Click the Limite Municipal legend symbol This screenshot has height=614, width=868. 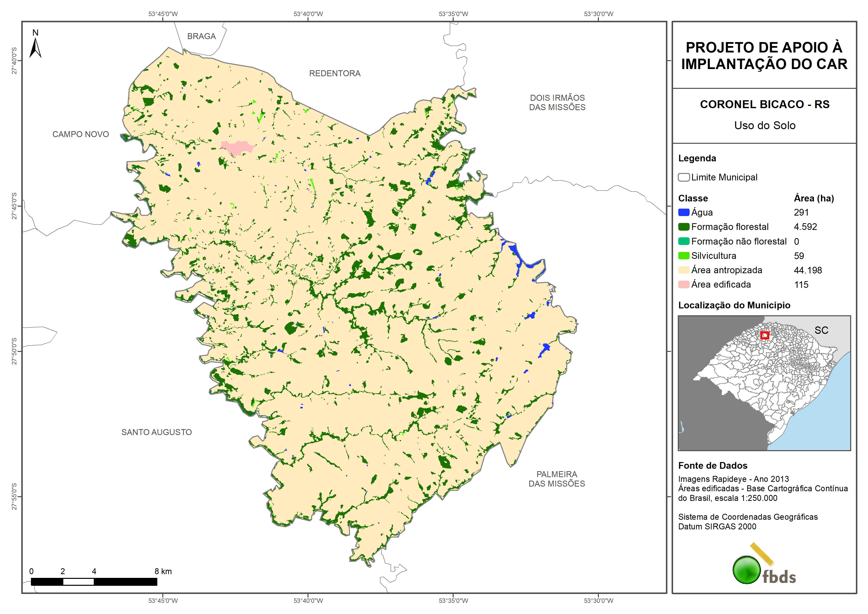(x=683, y=177)
